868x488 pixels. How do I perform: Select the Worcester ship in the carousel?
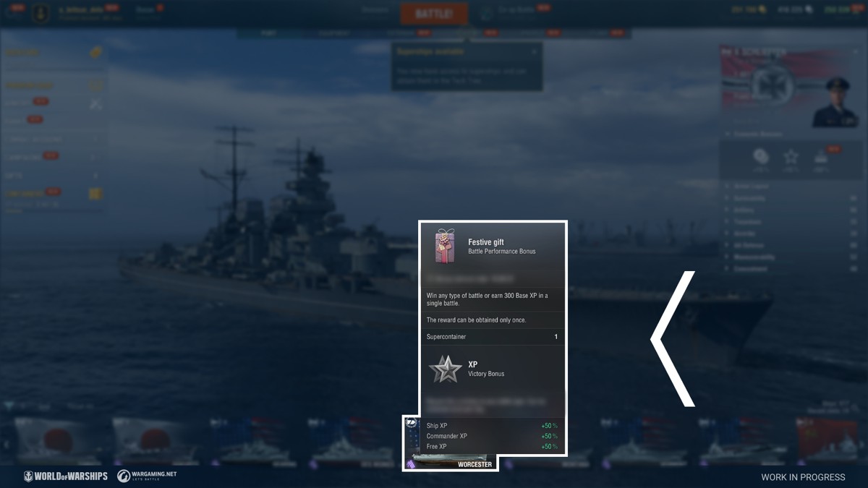[x=451, y=443]
